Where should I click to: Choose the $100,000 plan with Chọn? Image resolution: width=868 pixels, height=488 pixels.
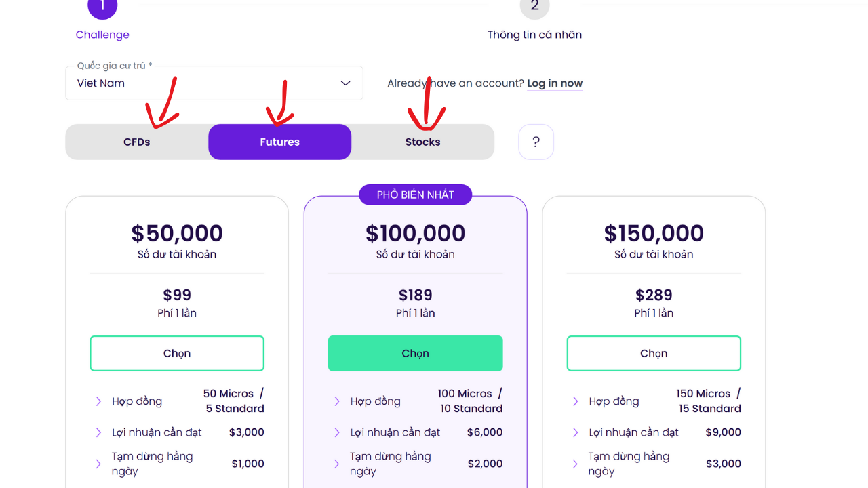click(415, 353)
